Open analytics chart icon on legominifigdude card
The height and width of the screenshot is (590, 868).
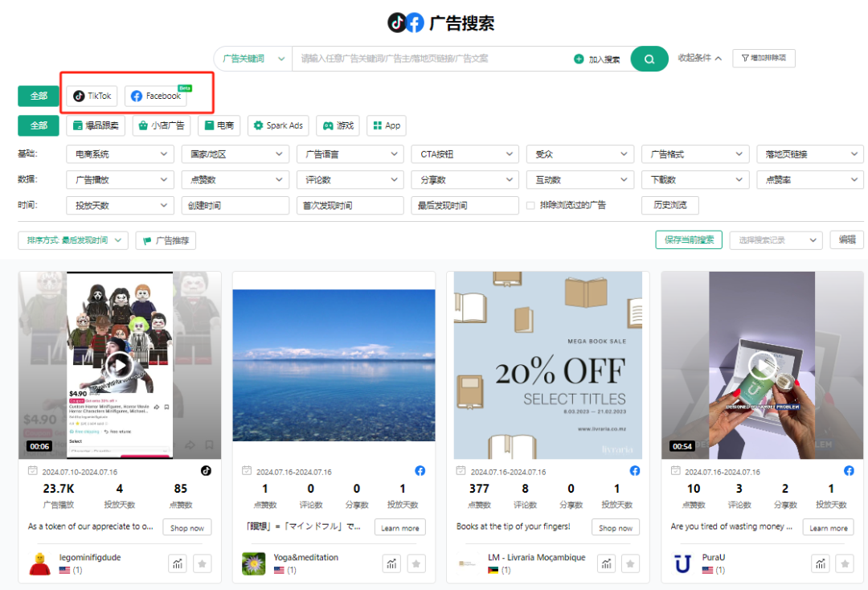click(177, 563)
